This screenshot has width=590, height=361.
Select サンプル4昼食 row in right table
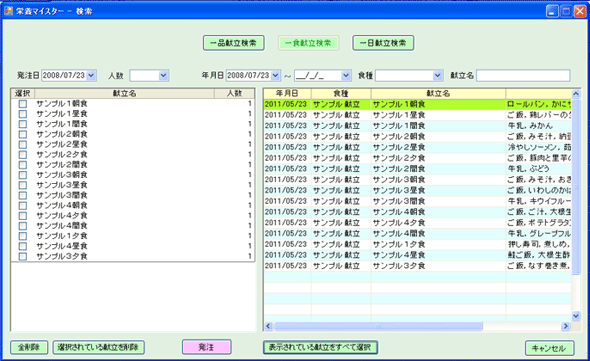[x=417, y=255]
